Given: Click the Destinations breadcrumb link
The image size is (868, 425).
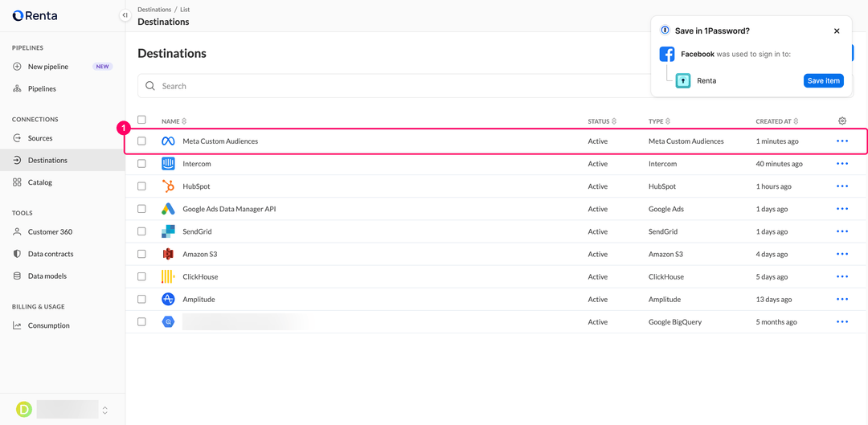Looking at the screenshot, I should coord(154,10).
